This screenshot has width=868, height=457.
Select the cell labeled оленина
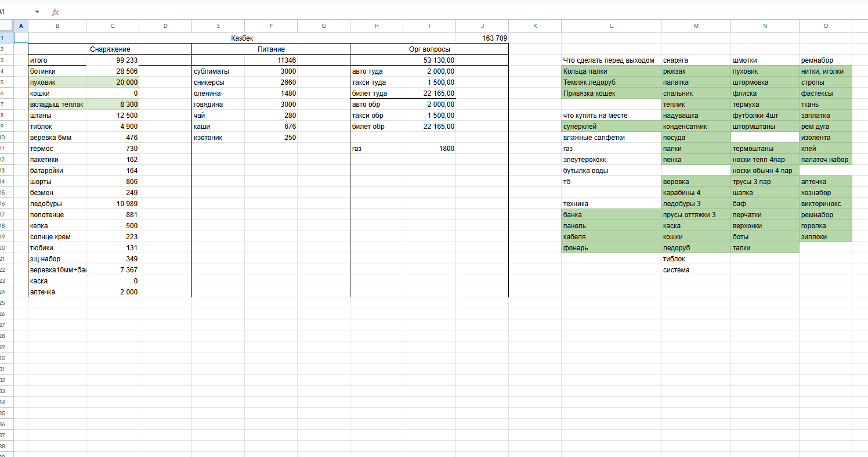[x=218, y=93]
